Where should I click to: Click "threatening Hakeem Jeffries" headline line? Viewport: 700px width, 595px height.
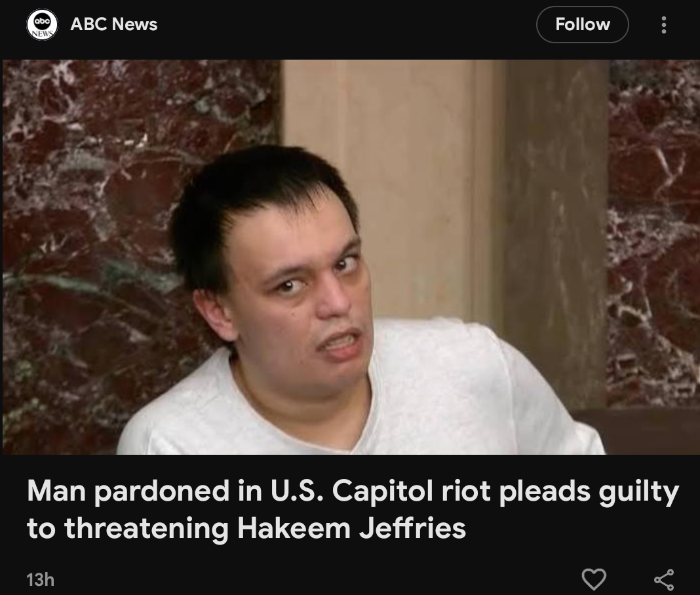[x=265, y=528]
